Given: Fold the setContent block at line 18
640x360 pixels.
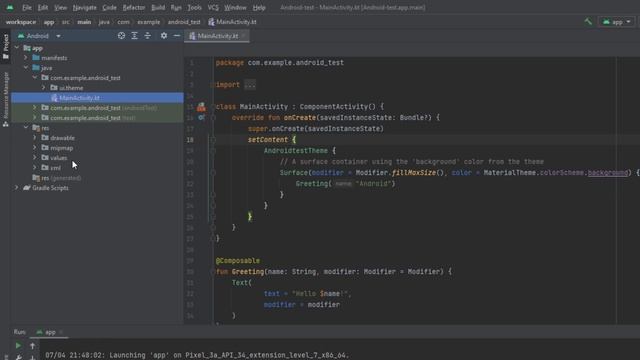Looking at the screenshot, I should pyautogui.click(x=213, y=140).
